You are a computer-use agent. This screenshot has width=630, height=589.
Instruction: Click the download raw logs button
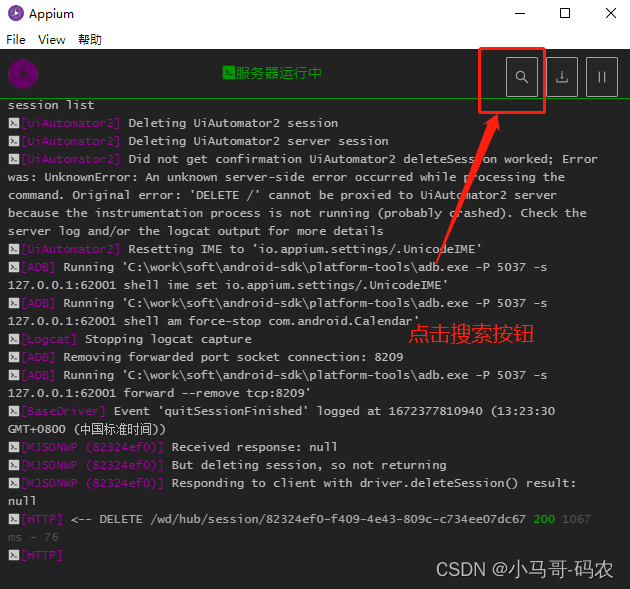pos(562,77)
